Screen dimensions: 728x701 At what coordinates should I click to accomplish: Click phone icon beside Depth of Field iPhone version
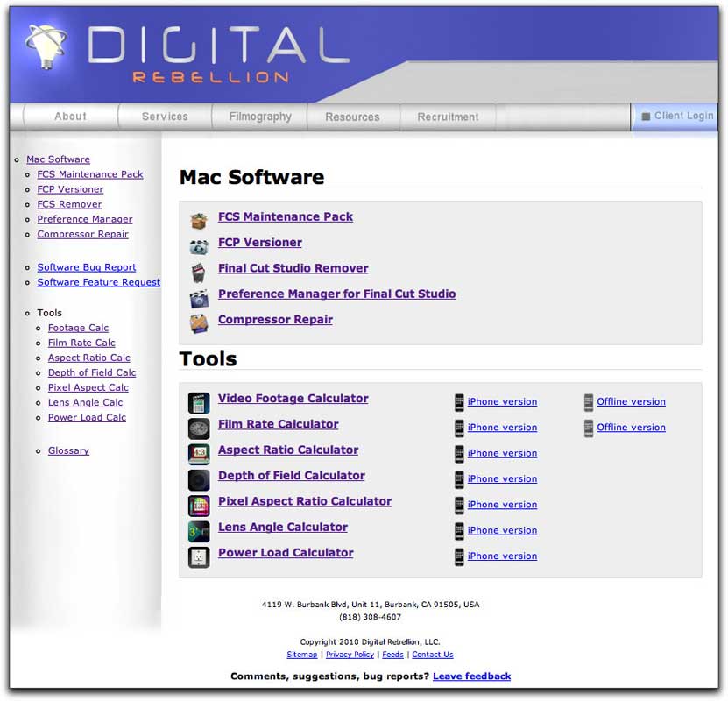coord(459,479)
